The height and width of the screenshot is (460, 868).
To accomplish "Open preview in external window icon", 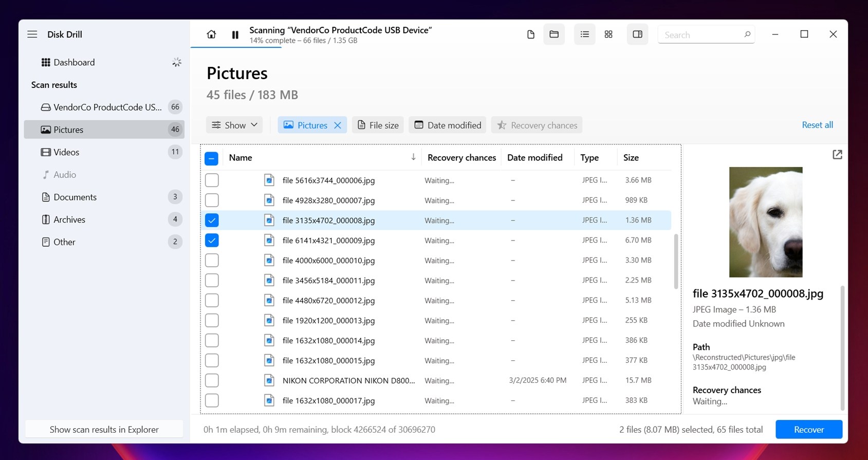I will click(x=837, y=155).
